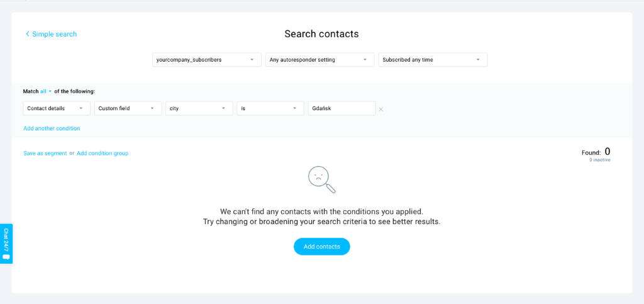Remove the city condition with the X icon
The width and height of the screenshot is (644, 304).
point(381,109)
